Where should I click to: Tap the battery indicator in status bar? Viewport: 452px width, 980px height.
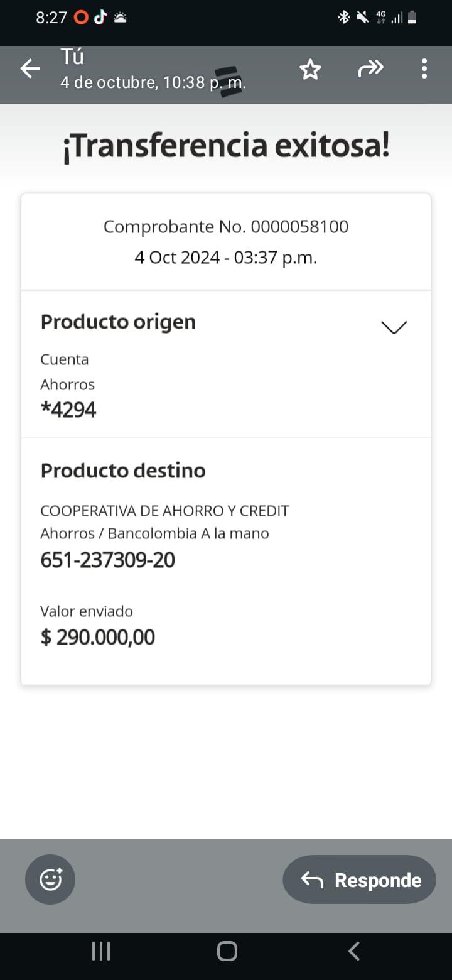point(412,18)
